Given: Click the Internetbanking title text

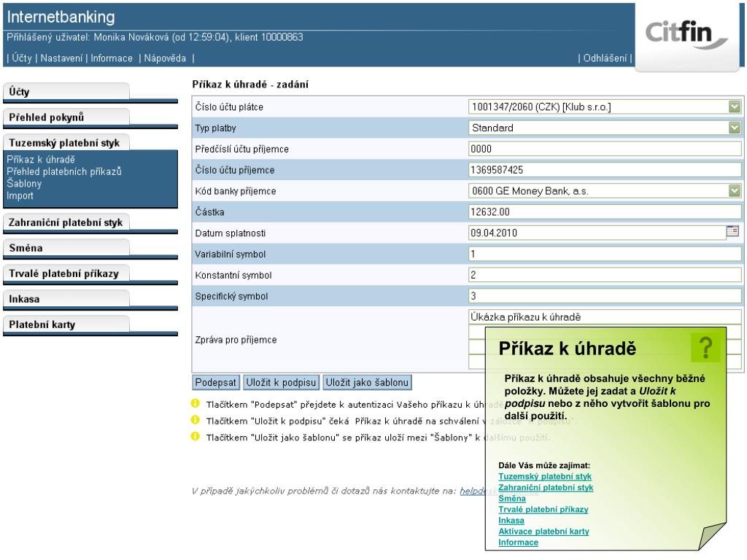Looking at the screenshot, I should click(61, 17).
